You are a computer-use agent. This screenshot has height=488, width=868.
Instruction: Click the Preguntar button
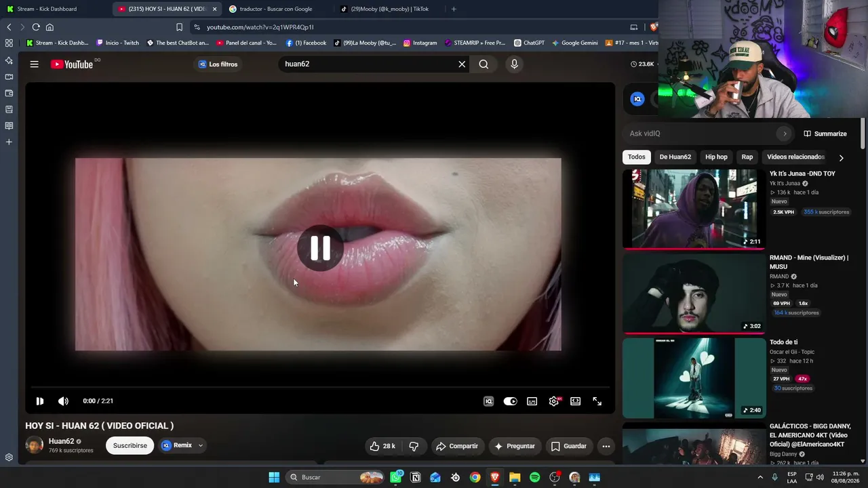coord(515,446)
